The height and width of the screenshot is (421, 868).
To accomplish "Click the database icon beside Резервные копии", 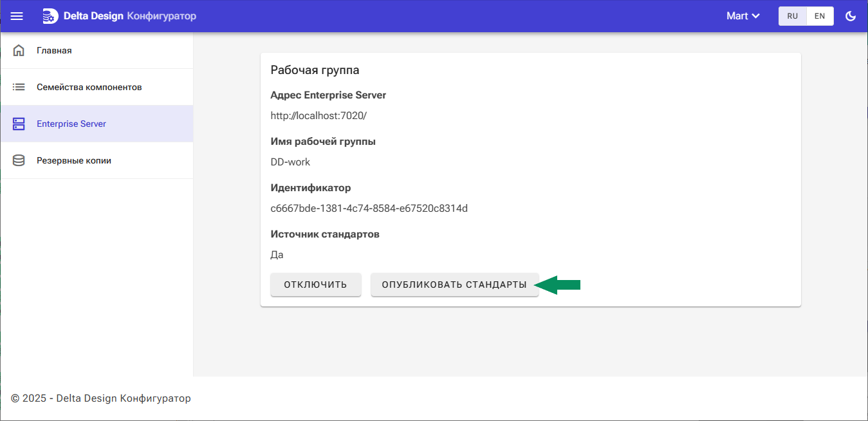I will click(x=19, y=160).
